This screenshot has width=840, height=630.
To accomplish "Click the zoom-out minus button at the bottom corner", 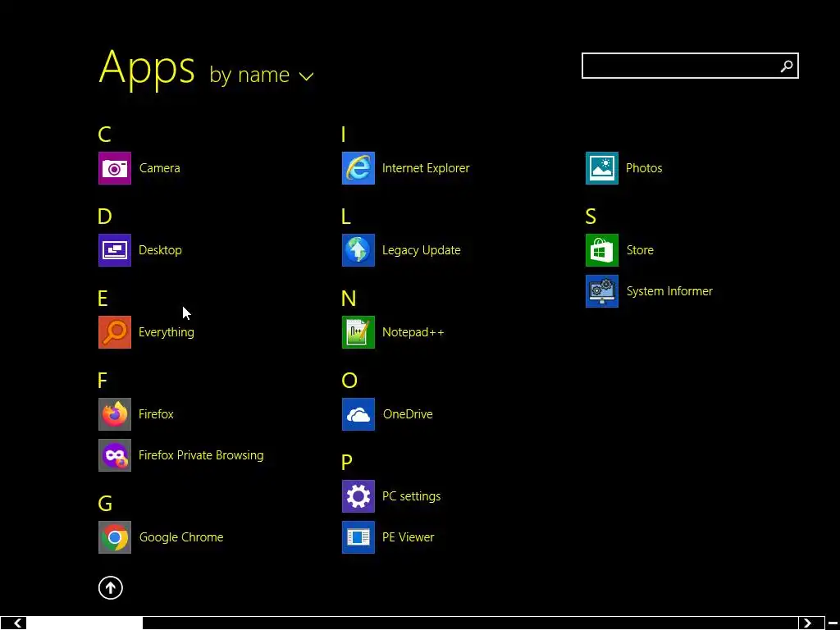I will [833, 623].
